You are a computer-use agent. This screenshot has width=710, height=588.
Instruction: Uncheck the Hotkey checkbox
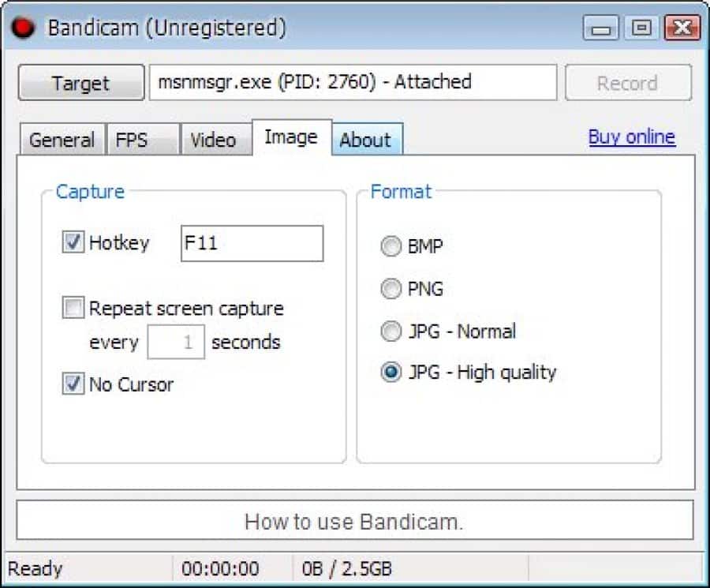point(73,242)
